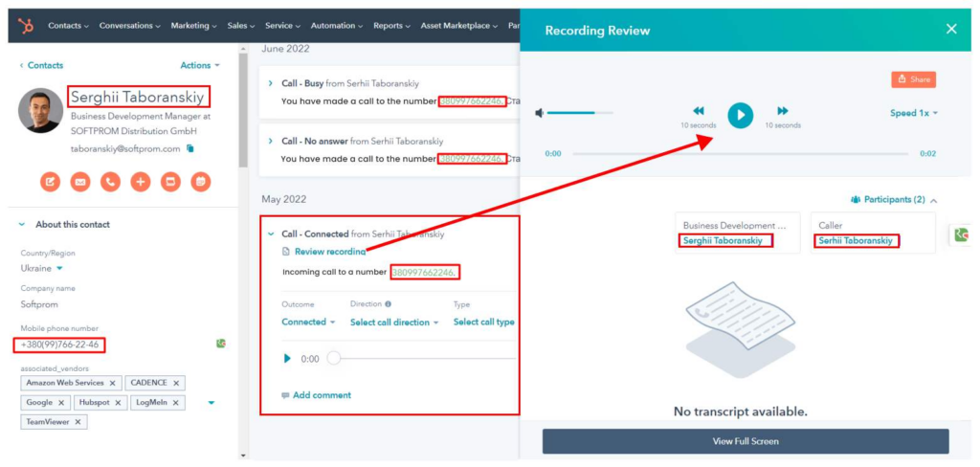Play inline audio in Connected call card

287,358
